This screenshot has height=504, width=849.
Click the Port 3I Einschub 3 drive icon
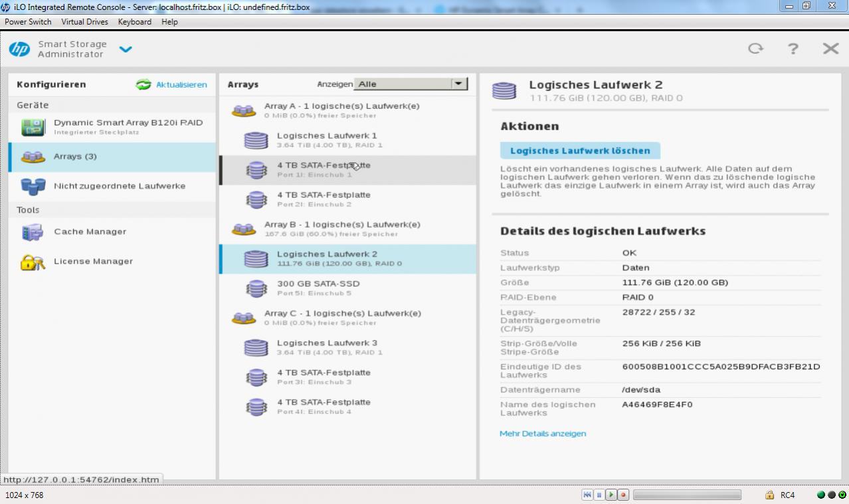click(256, 377)
